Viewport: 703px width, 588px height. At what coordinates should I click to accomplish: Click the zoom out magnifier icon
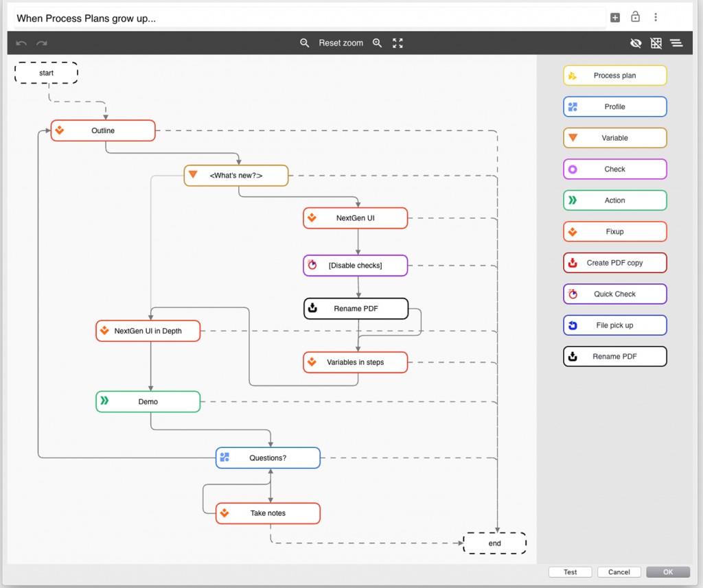305,43
